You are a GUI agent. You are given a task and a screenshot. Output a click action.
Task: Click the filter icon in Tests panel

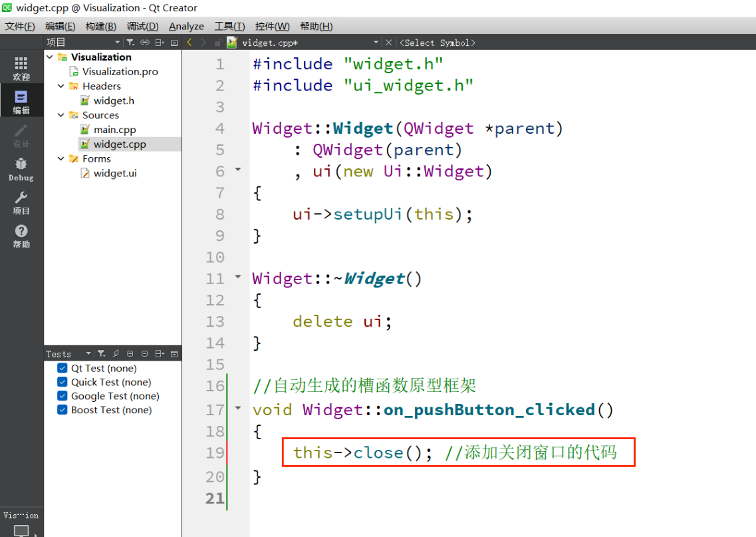(x=101, y=353)
